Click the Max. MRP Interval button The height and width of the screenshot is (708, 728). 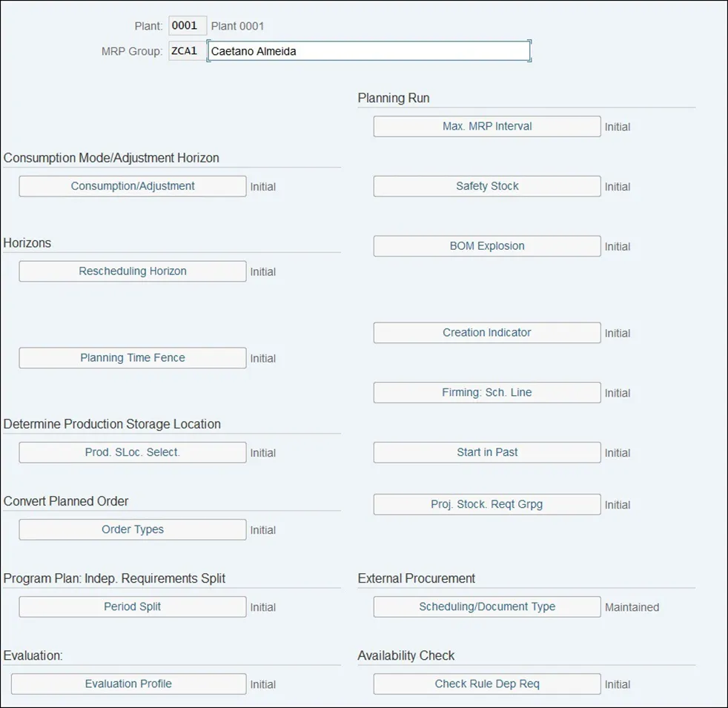[x=486, y=126]
